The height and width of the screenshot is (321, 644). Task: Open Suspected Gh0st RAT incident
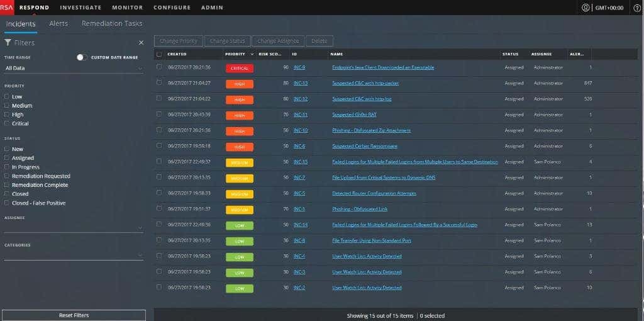(354, 115)
